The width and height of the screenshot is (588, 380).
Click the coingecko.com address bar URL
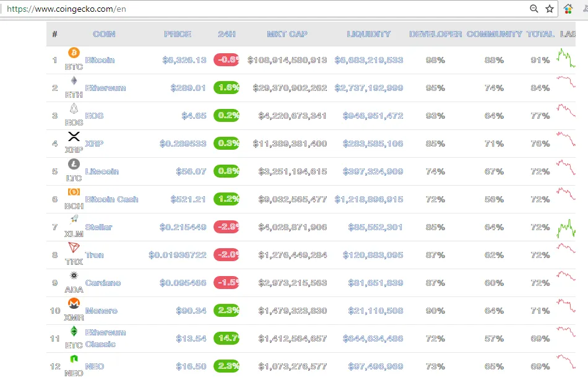[x=66, y=9]
